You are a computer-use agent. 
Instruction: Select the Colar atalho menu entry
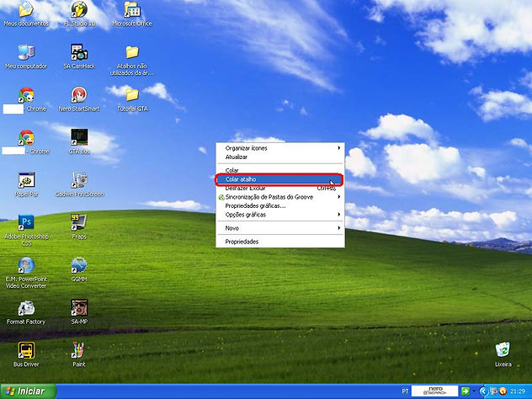tap(279, 179)
